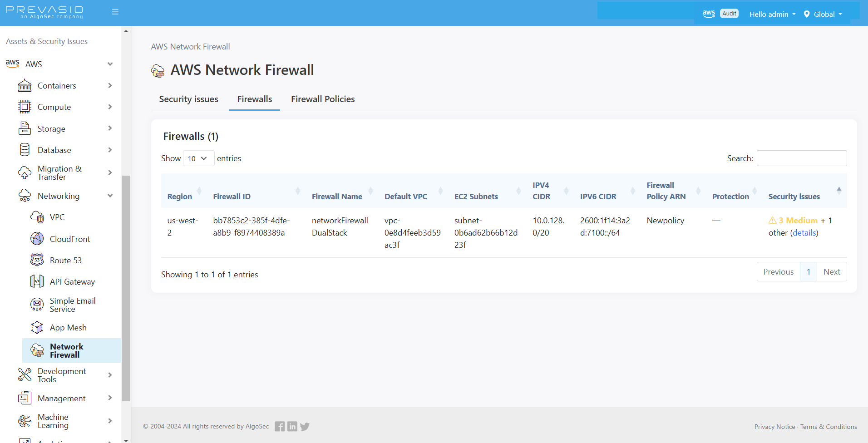This screenshot has height=443, width=868.
Task: Click the Management icon in sidebar
Action: (25, 398)
